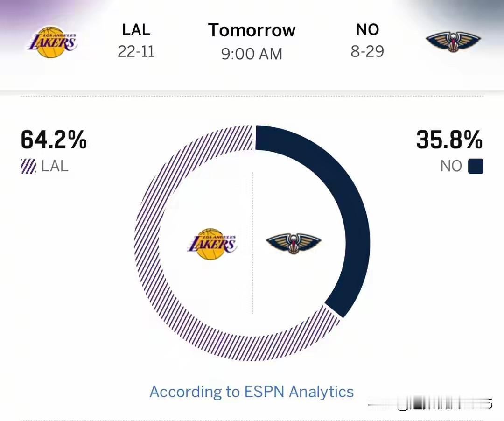Tap the 64.2% win probability figure

tap(54, 140)
